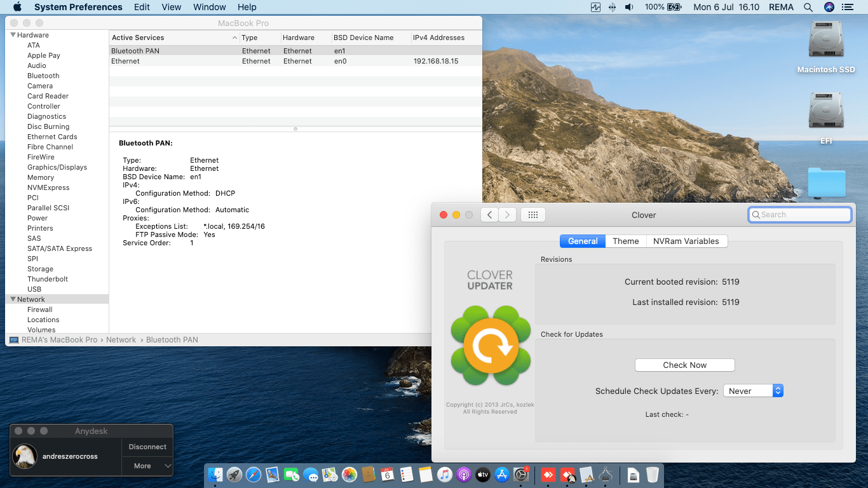The width and height of the screenshot is (868, 488).
Task: Collapse the Hardware section in sidebar
Action: click(13, 35)
